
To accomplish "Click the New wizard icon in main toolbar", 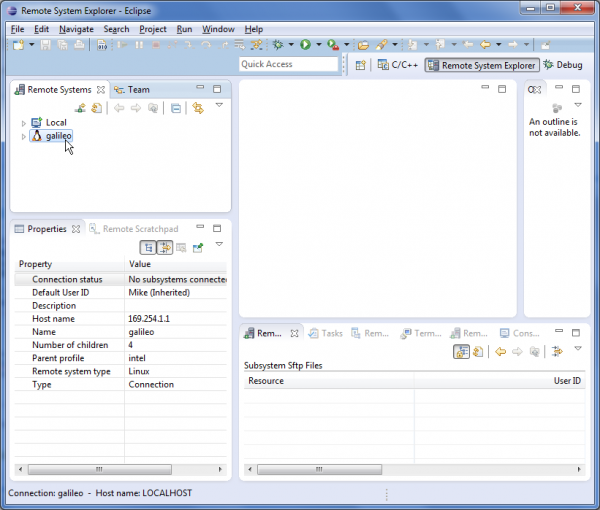I will [x=18, y=45].
